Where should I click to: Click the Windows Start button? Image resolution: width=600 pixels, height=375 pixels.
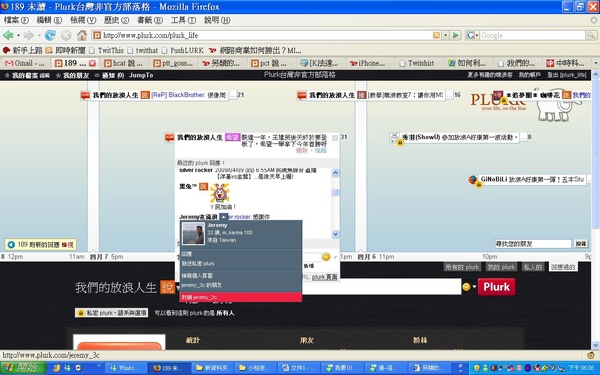point(23,368)
